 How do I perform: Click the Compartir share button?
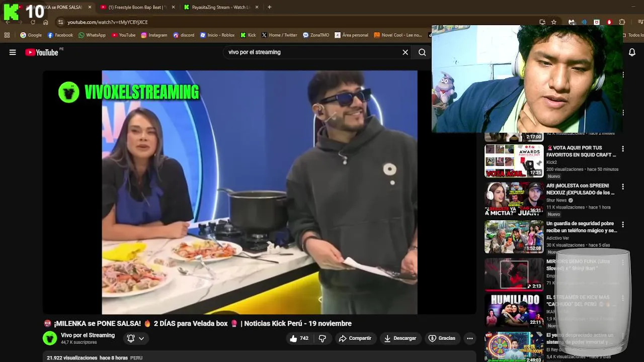[x=355, y=338]
